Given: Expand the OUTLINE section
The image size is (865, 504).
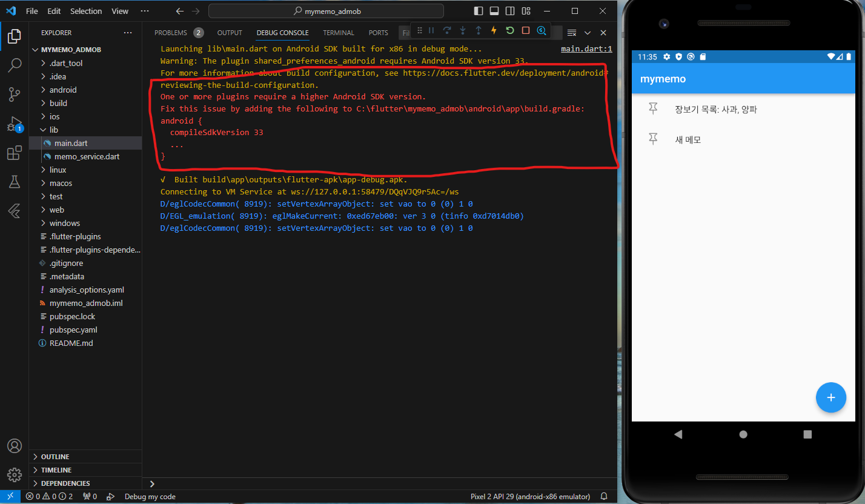Looking at the screenshot, I should point(85,457).
